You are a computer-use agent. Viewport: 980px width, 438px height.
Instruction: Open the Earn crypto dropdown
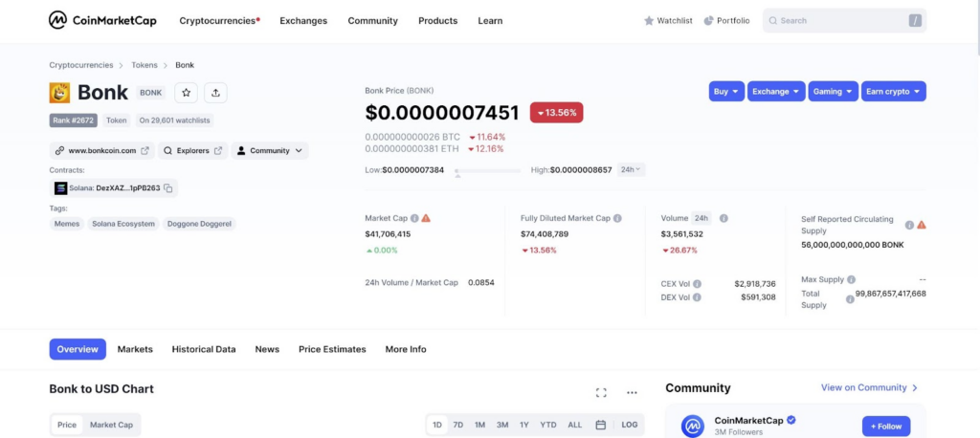[x=894, y=91]
